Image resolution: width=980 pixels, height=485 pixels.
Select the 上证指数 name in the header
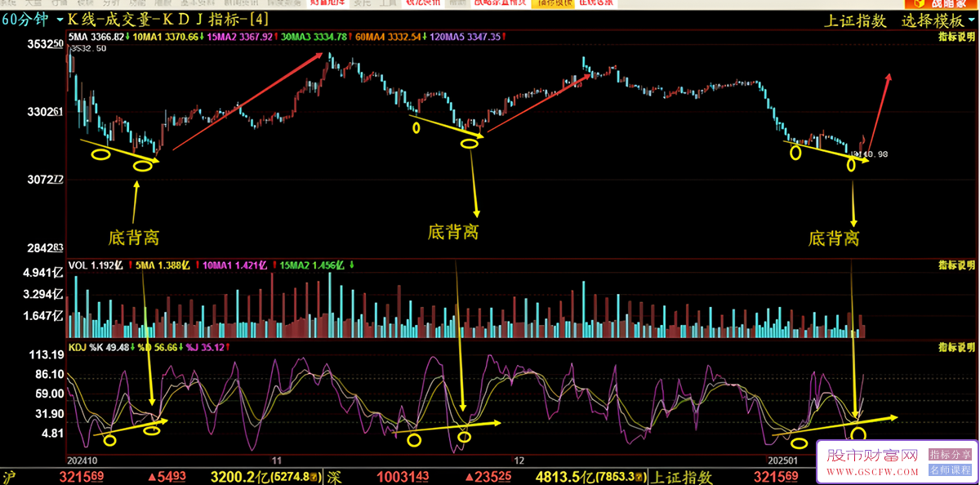click(856, 21)
